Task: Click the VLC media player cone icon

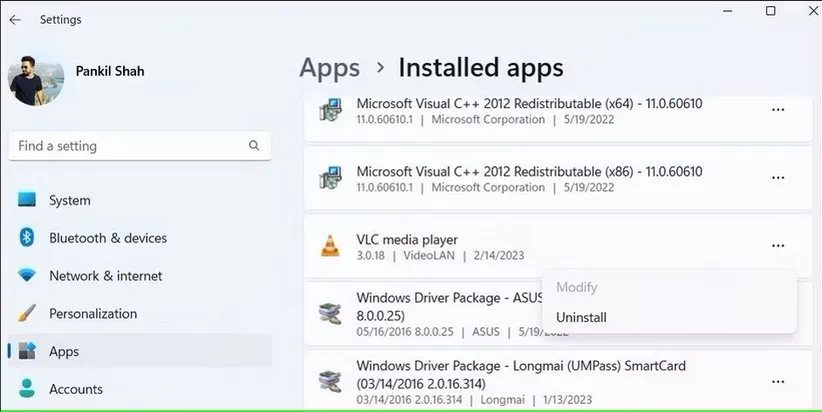Action: pos(328,247)
